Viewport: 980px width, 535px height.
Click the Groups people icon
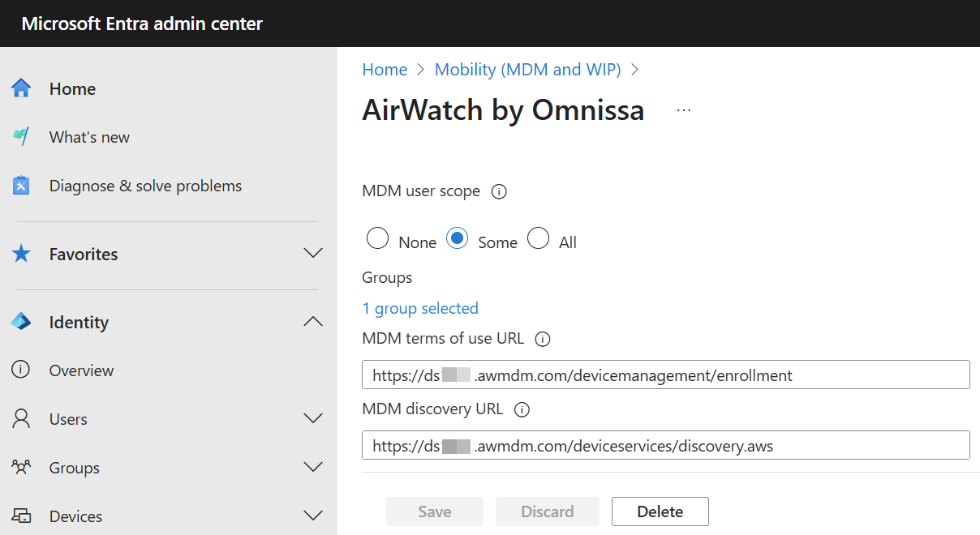coord(21,468)
